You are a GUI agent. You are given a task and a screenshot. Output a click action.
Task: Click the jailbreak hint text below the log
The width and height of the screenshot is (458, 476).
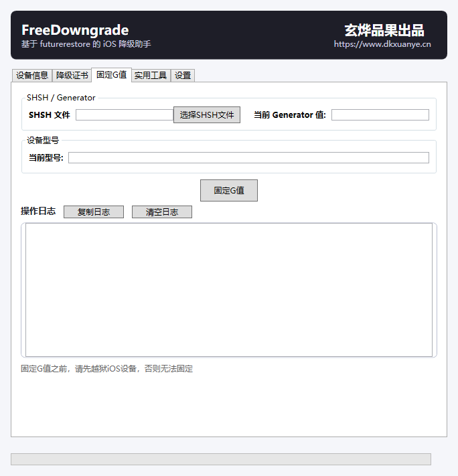pos(106,368)
